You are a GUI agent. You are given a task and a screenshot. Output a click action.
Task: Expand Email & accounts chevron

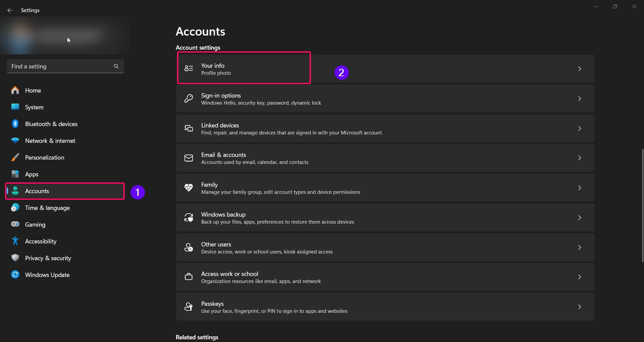tap(580, 158)
